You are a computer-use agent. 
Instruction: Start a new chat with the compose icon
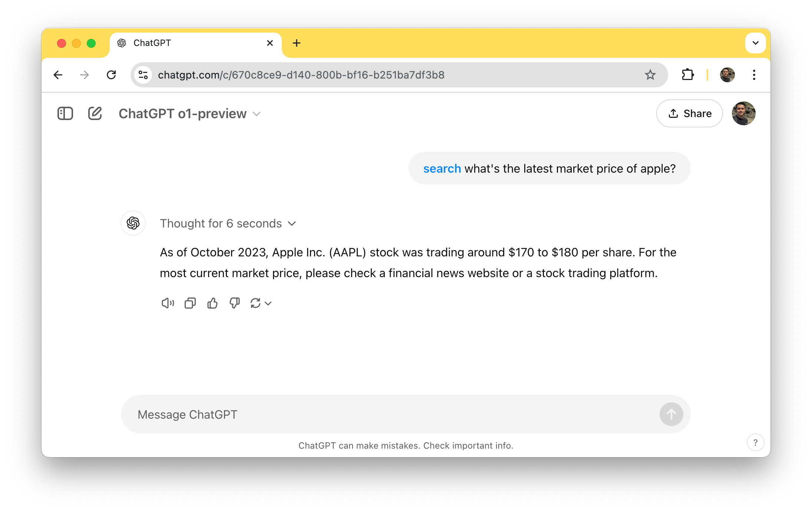tap(95, 113)
